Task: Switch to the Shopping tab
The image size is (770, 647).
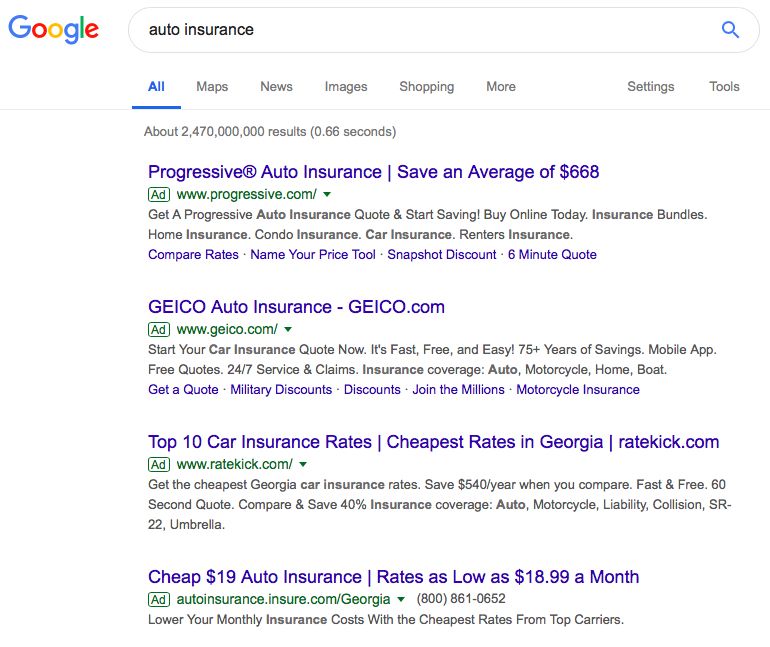Action: coord(427,86)
